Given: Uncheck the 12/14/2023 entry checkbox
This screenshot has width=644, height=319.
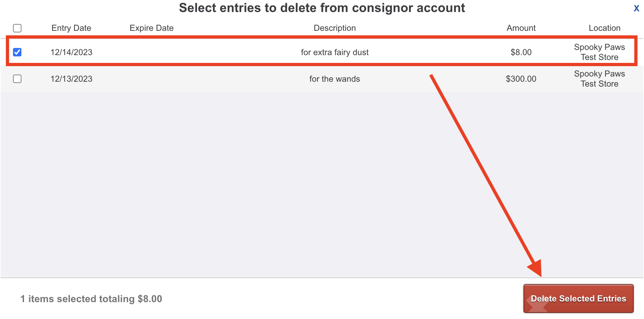Looking at the screenshot, I should pyautogui.click(x=17, y=52).
